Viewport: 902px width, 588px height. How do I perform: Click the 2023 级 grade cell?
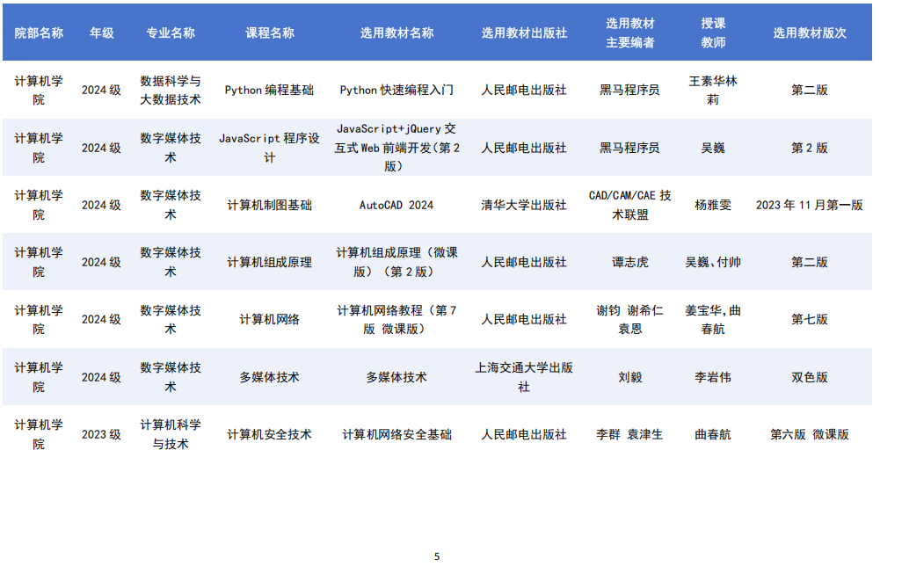101,434
